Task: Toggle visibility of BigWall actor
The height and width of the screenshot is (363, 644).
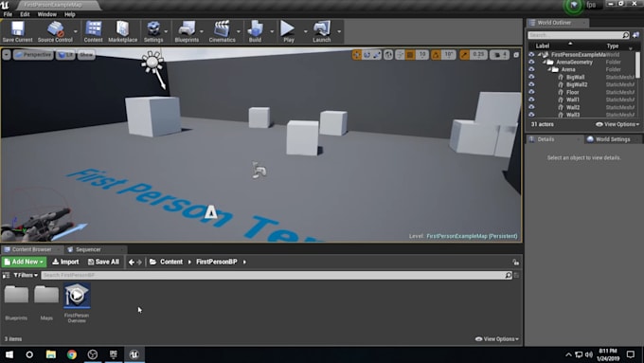Action: coord(531,77)
